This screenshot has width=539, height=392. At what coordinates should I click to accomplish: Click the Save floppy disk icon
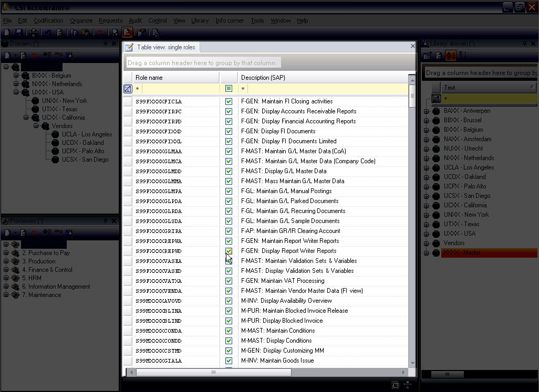tap(18, 33)
